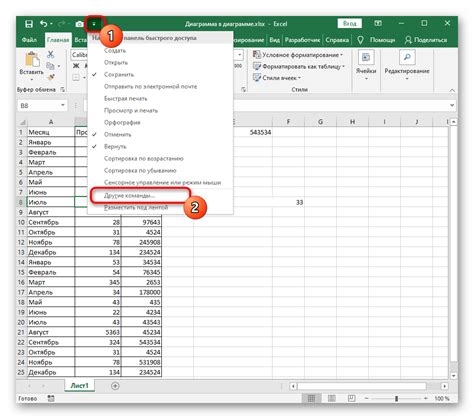Open the Ribbon Display Options icon
This screenshot has height=419, width=474.
[x=378, y=23]
